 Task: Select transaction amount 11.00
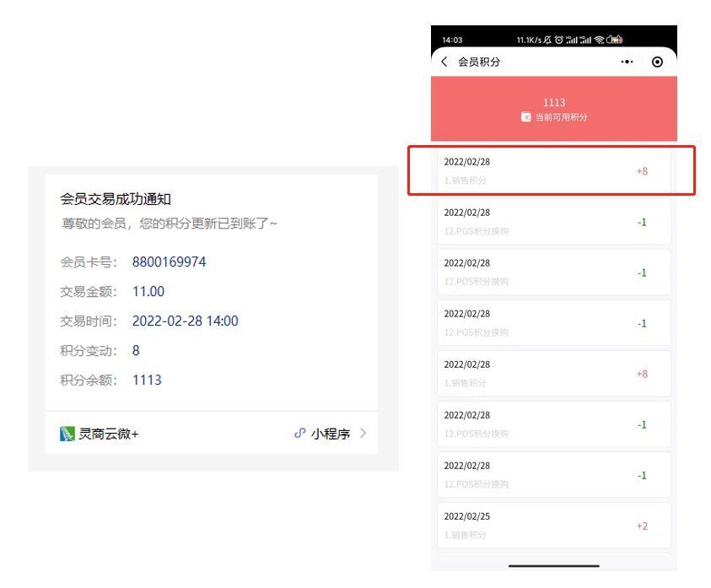pos(148,291)
